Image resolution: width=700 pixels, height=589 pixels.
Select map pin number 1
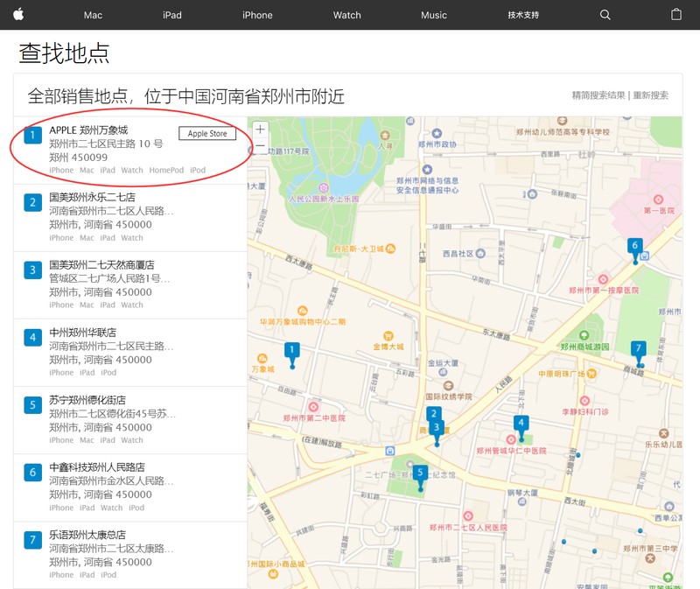pos(292,355)
